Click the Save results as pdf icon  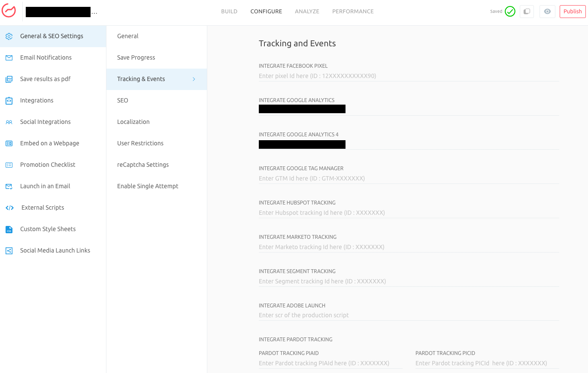(x=9, y=79)
